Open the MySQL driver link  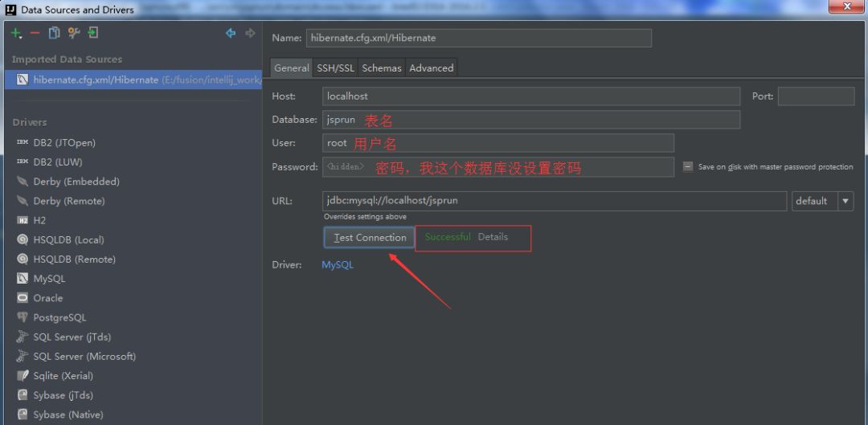pos(337,264)
